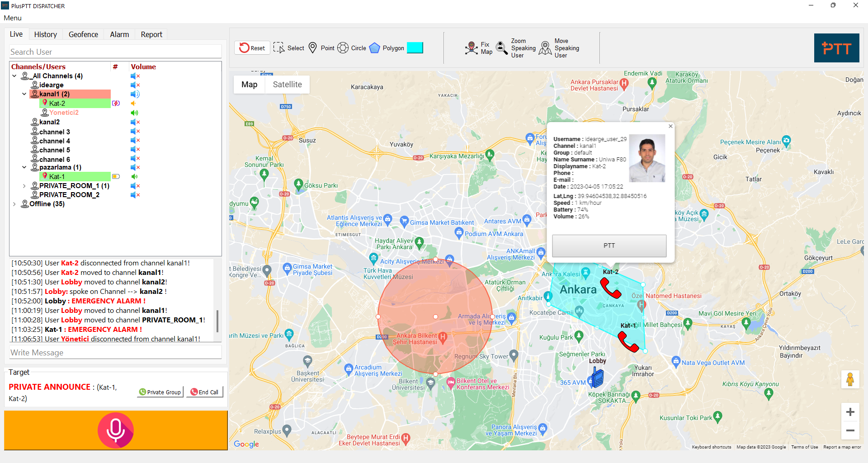
Task: Unmute PRIVATE_ROOM_2 volume
Action: [135, 195]
